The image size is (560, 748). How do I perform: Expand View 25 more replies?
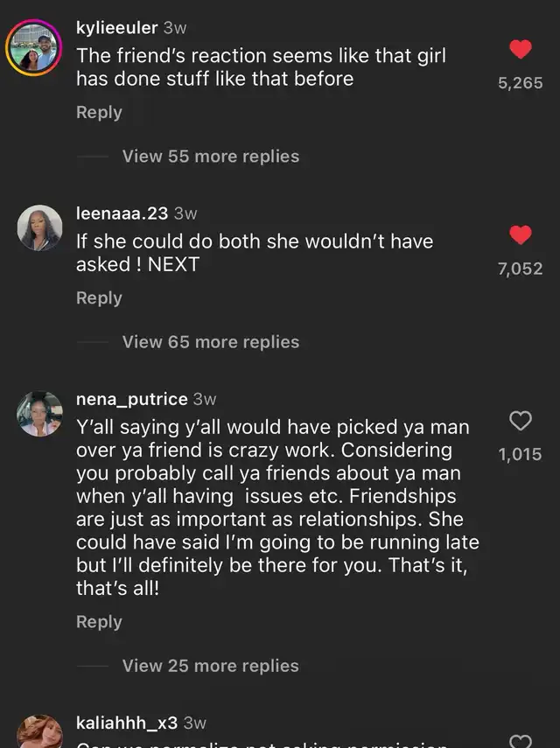210,666
